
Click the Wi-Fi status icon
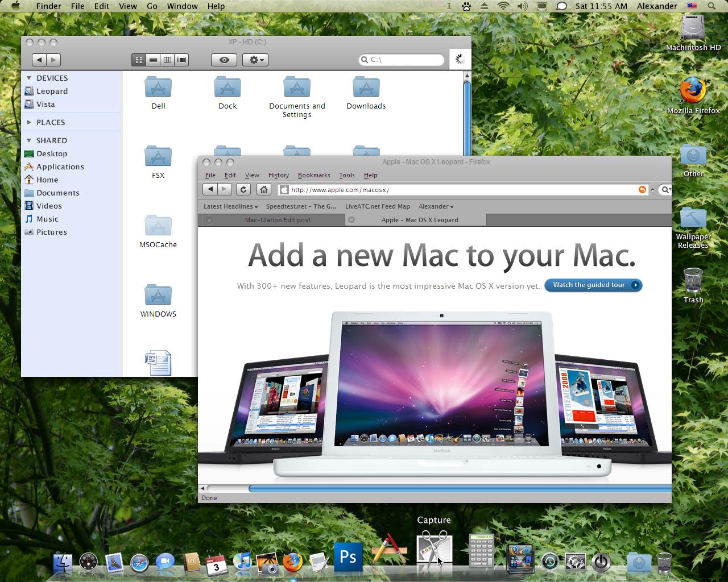click(x=503, y=6)
